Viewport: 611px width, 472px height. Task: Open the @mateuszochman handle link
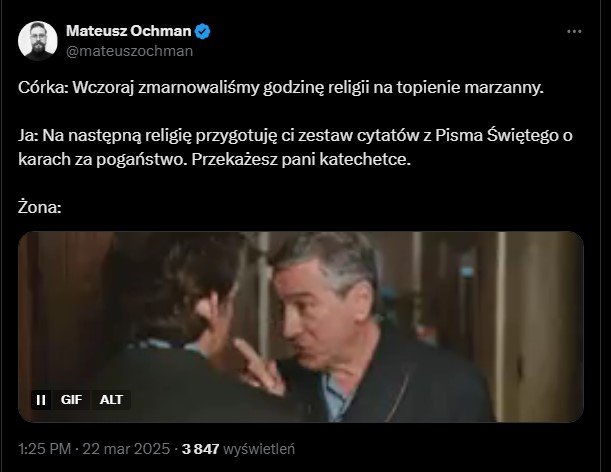tap(129, 51)
